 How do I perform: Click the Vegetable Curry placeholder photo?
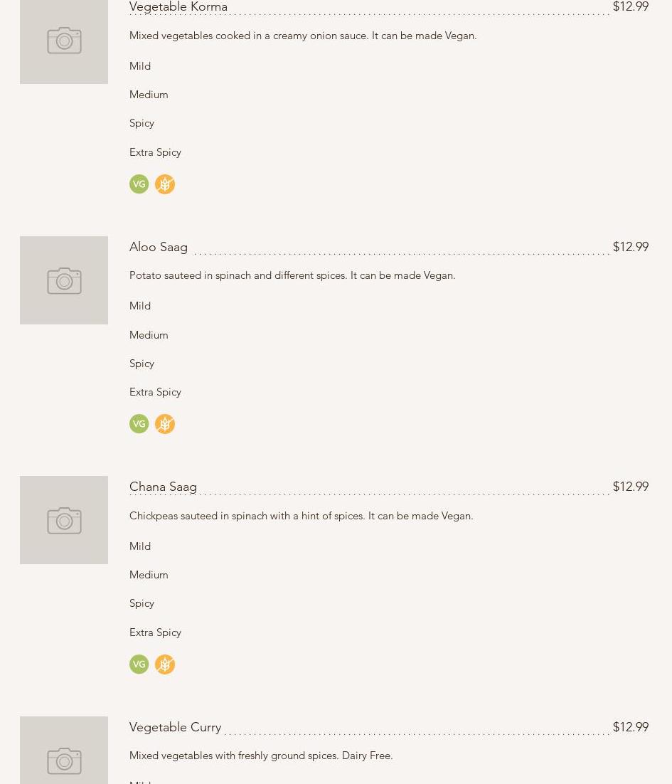64,753
